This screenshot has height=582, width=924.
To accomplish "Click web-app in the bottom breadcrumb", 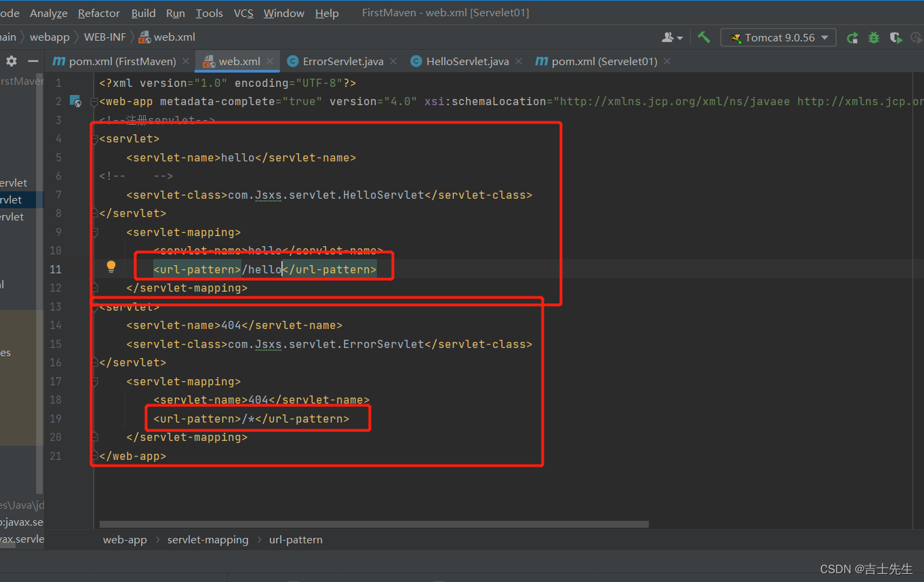I will [125, 540].
